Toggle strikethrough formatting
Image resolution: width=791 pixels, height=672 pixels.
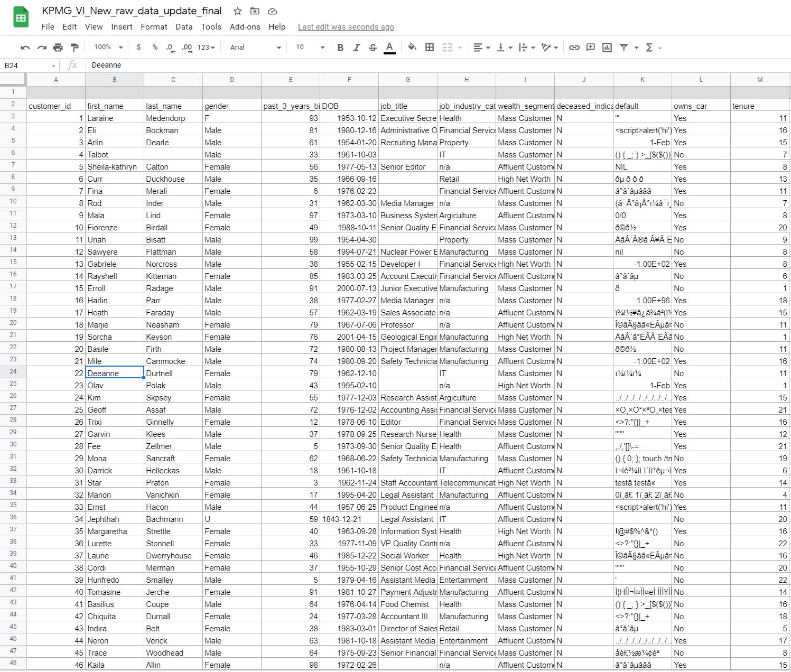click(x=373, y=47)
